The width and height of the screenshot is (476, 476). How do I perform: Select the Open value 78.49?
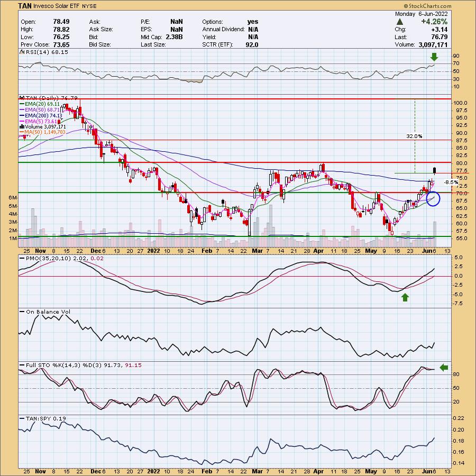61,22
